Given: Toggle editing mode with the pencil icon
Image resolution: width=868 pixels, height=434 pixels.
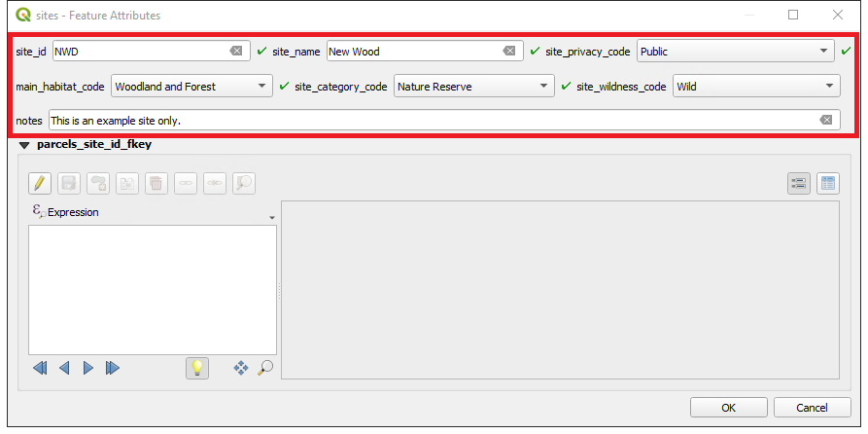Looking at the screenshot, I should 40,183.
